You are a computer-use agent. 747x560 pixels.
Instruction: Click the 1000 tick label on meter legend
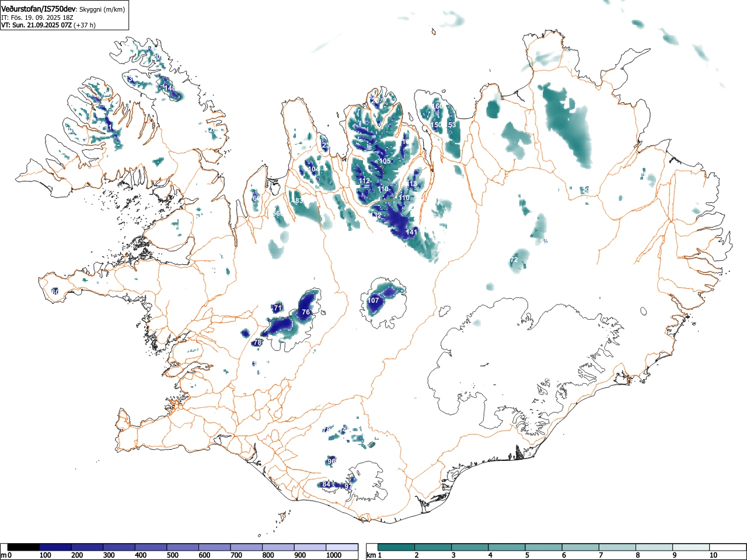(x=333, y=556)
